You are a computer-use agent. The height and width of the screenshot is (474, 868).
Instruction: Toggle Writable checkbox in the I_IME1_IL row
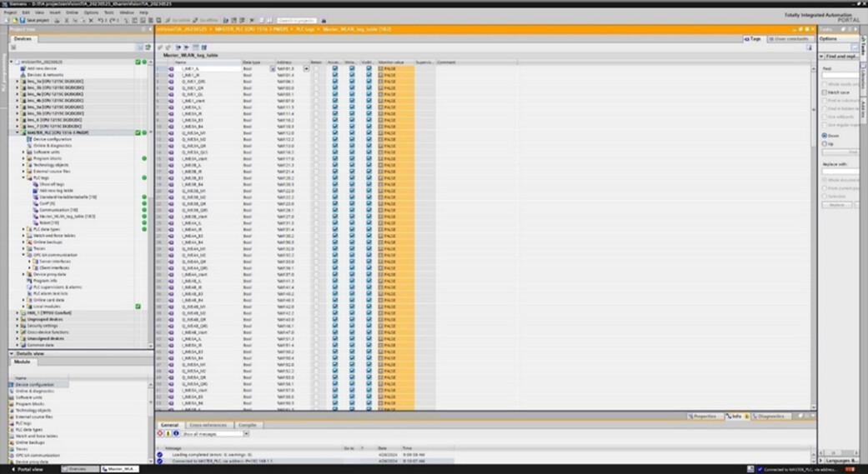(x=352, y=68)
